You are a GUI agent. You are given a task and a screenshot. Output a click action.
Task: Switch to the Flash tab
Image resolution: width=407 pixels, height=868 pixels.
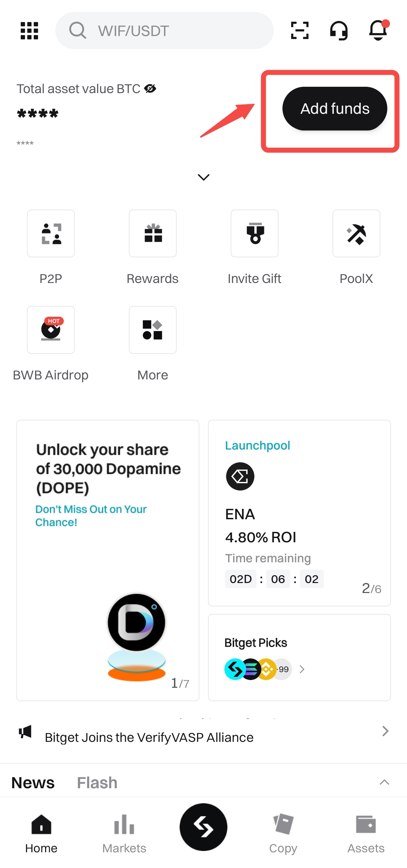97,783
